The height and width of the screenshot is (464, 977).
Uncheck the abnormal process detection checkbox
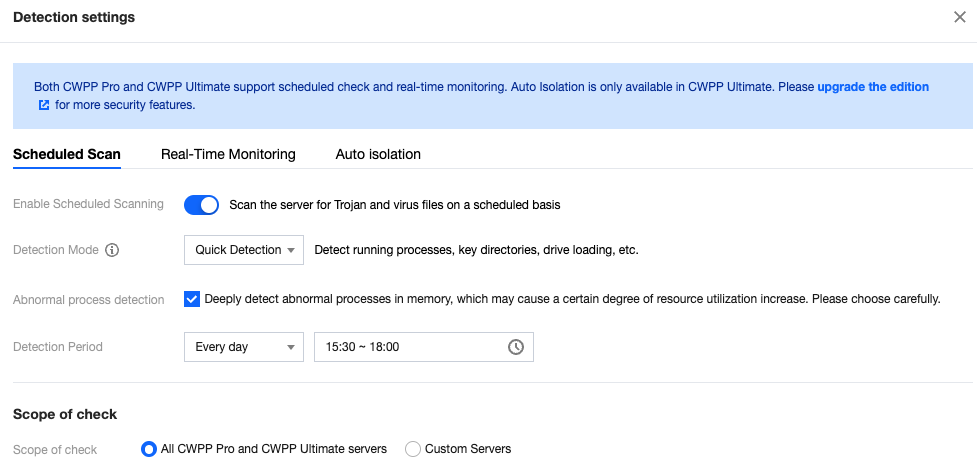[x=192, y=299]
